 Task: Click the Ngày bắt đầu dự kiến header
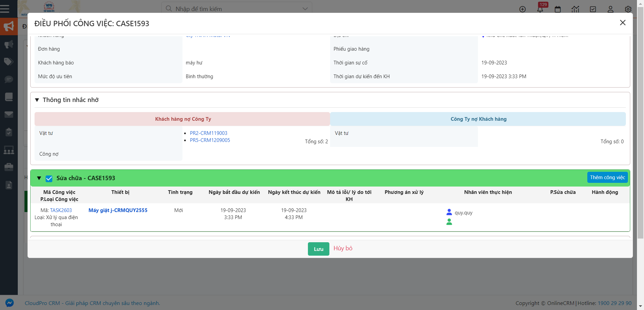[x=234, y=192]
